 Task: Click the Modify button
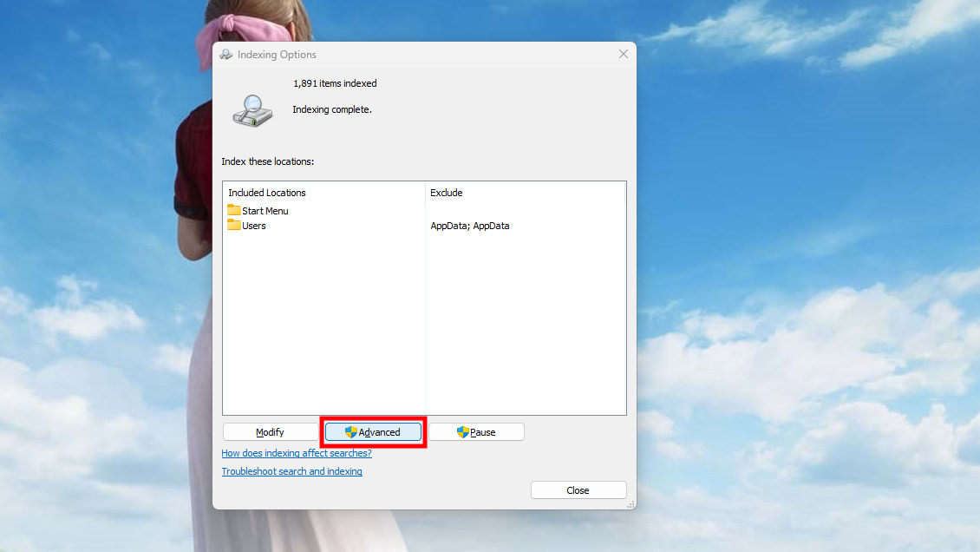pyautogui.click(x=270, y=432)
